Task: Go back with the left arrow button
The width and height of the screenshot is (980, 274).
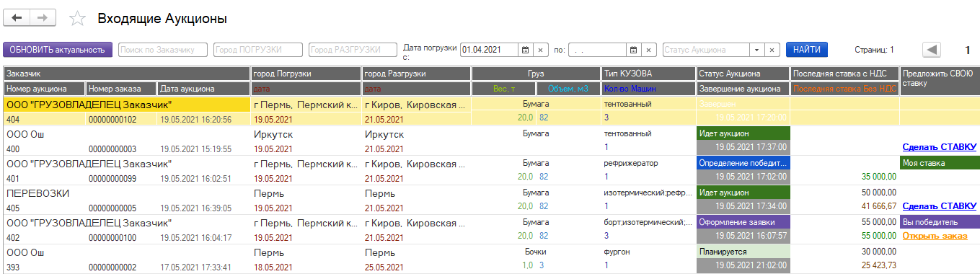Action: coord(17,17)
